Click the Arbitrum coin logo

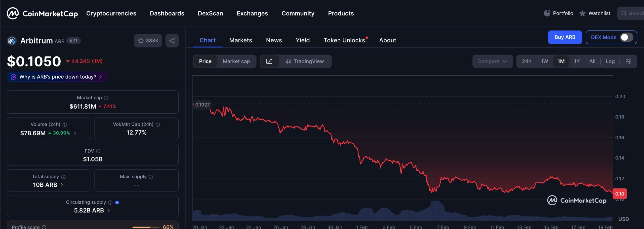(x=12, y=41)
